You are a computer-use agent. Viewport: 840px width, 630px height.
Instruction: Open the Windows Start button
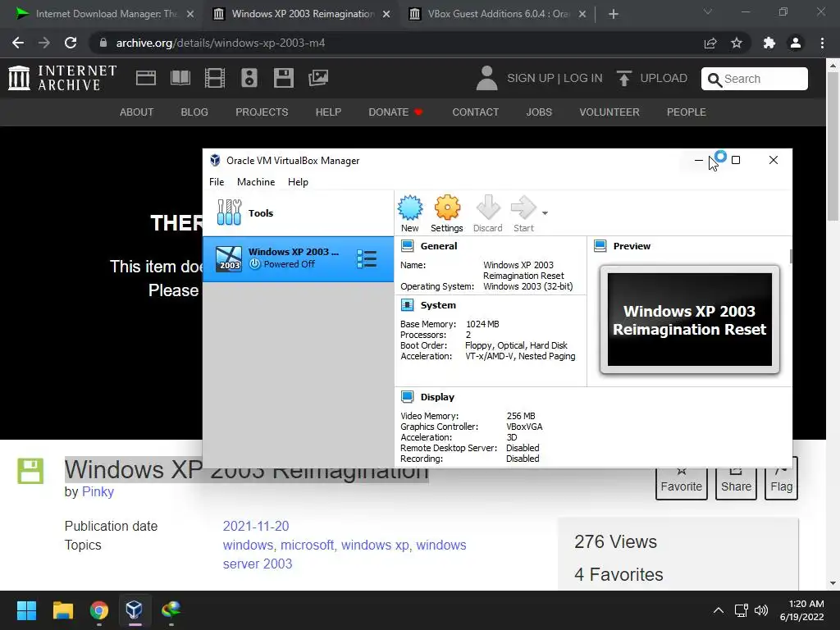(26, 610)
